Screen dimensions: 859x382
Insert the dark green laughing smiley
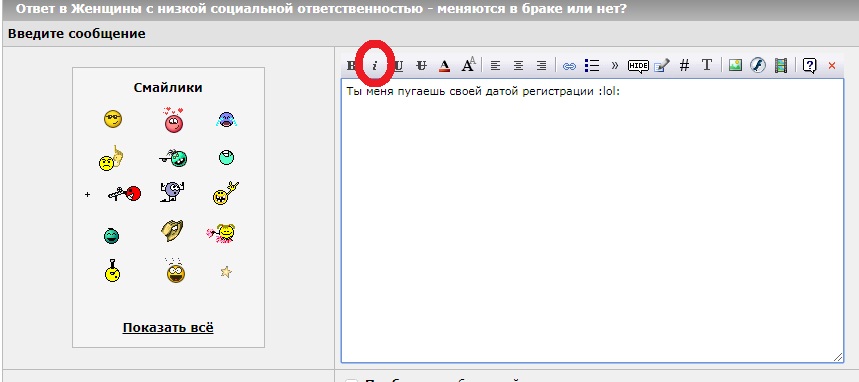(x=111, y=236)
